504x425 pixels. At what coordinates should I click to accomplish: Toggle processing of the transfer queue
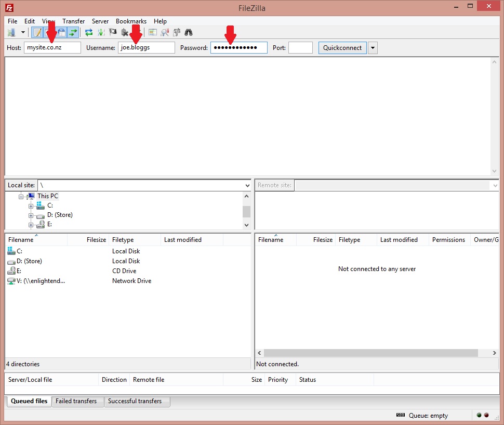[x=101, y=32]
